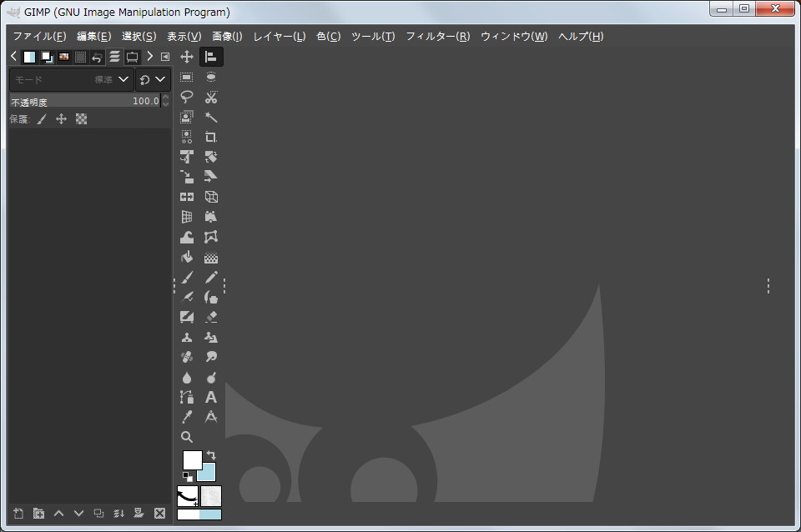Image resolution: width=801 pixels, height=532 pixels.
Task: Select the Scissors Select tool
Action: (x=211, y=97)
